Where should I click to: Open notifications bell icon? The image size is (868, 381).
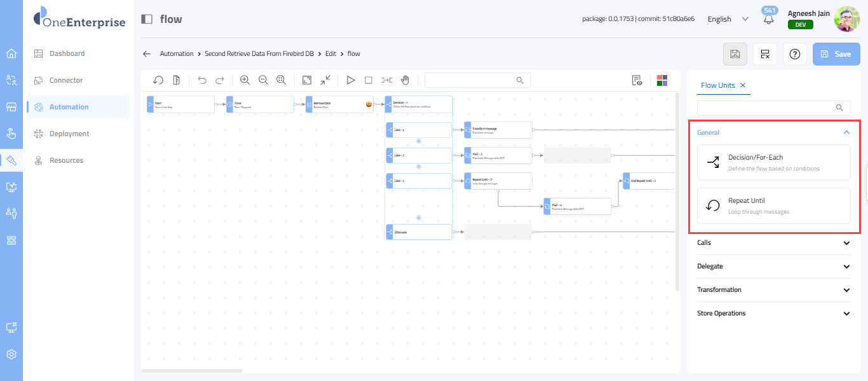[769, 19]
